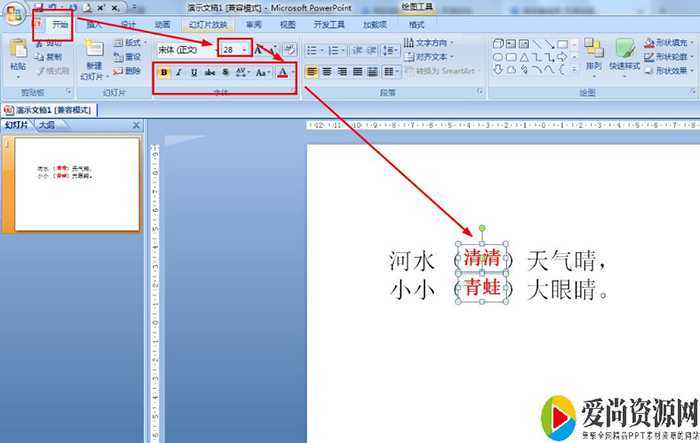This screenshot has width=700, height=443.
Task: Click the text shadow (S) icon
Action: (x=226, y=72)
